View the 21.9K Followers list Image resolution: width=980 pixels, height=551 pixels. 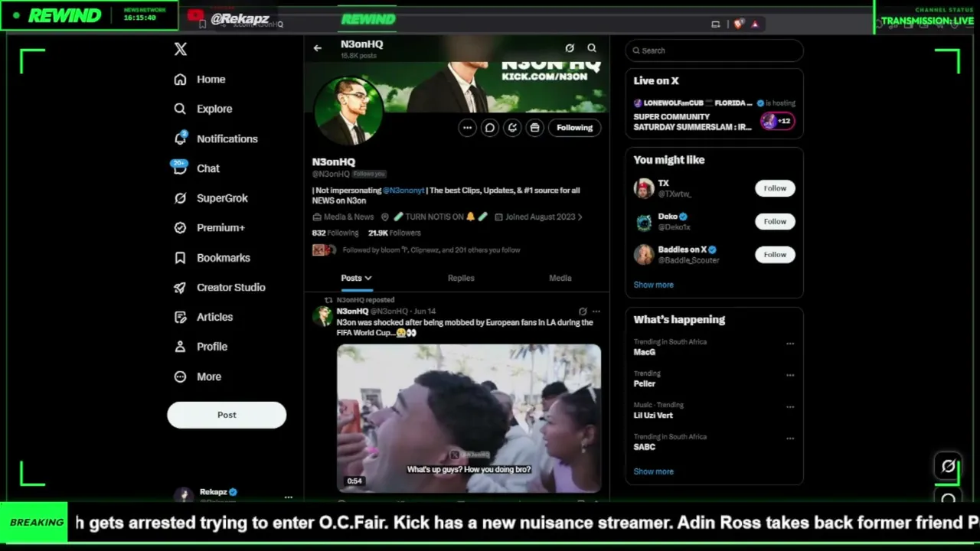pyautogui.click(x=394, y=233)
